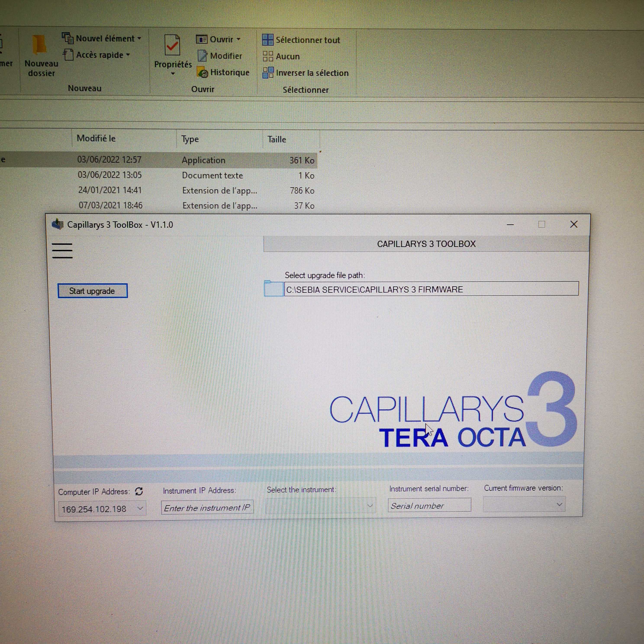
Task: Click the Capillarys 3 ToolBox title icon
Action: click(x=58, y=224)
